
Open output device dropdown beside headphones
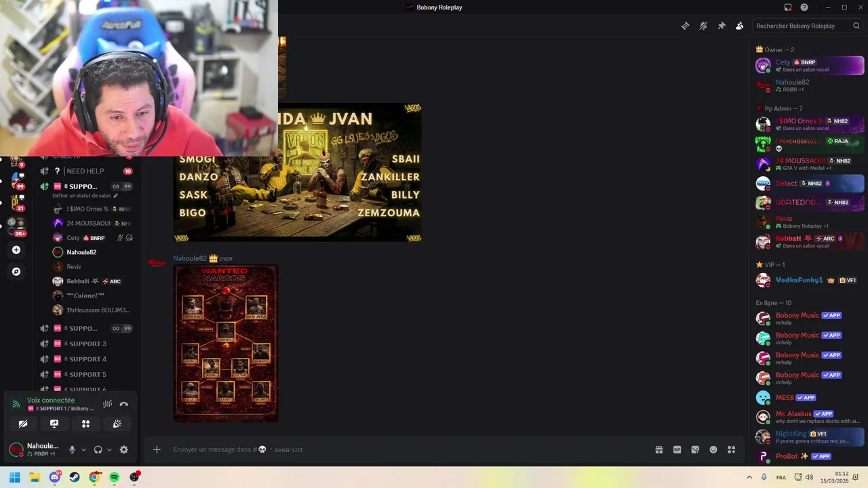(x=109, y=449)
